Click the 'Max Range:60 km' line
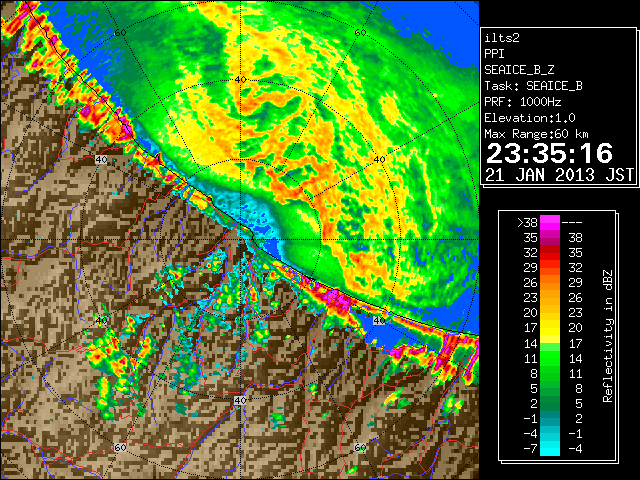Image resolution: width=640 pixels, height=480 pixels. coord(536,134)
